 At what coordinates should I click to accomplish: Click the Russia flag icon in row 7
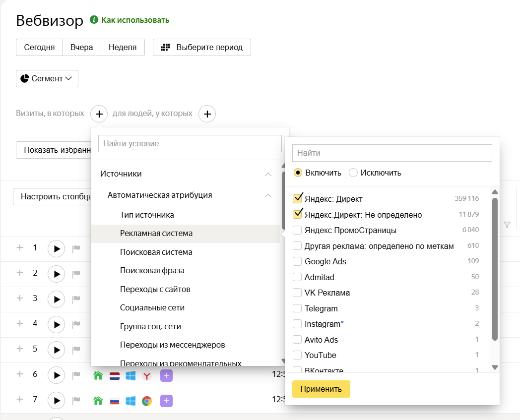click(115, 401)
